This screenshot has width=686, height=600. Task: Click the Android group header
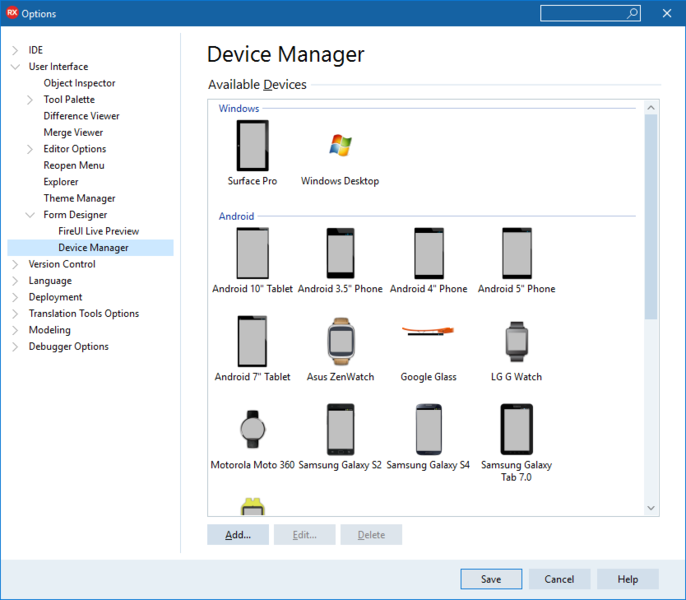[236, 216]
